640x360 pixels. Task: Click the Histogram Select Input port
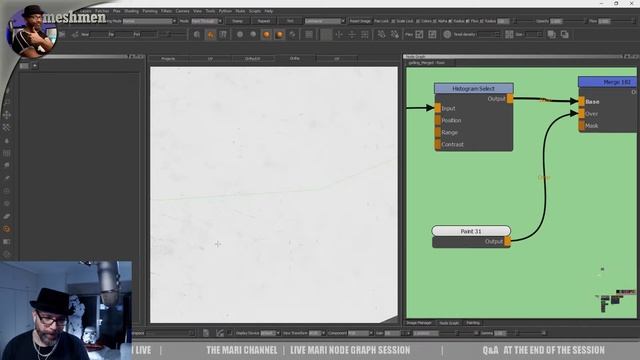coord(438,108)
